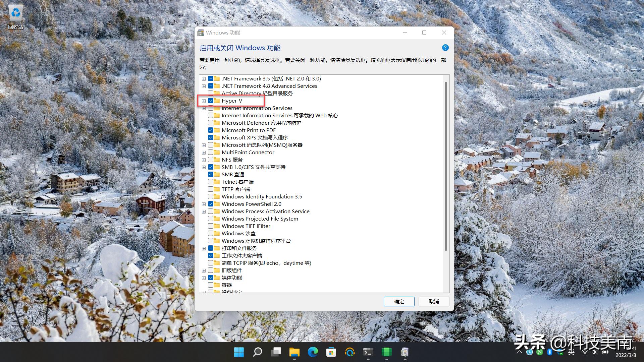The width and height of the screenshot is (644, 362).
Task: Open the Microsoft Store from the taskbar
Action: coord(331,352)
